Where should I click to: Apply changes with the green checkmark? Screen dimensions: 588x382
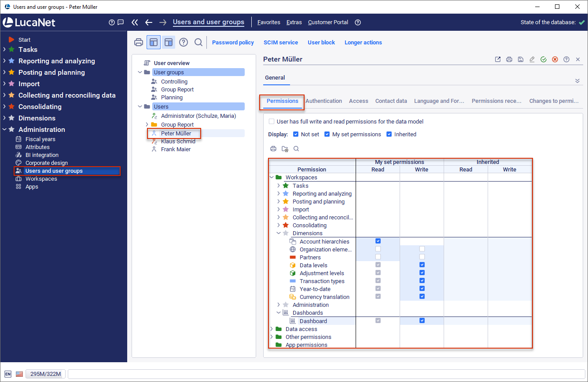544,59
